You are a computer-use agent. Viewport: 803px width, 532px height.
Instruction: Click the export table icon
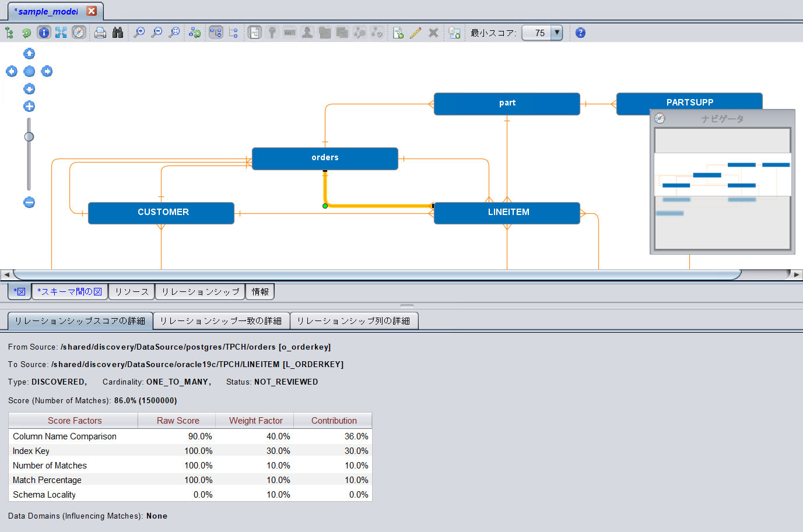(x=454, y=33)
